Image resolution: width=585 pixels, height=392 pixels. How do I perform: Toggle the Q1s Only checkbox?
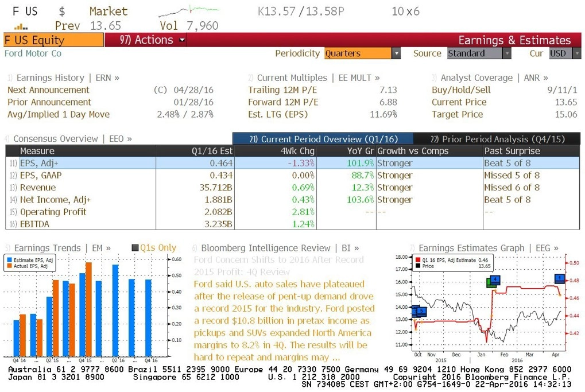point(135,248)
